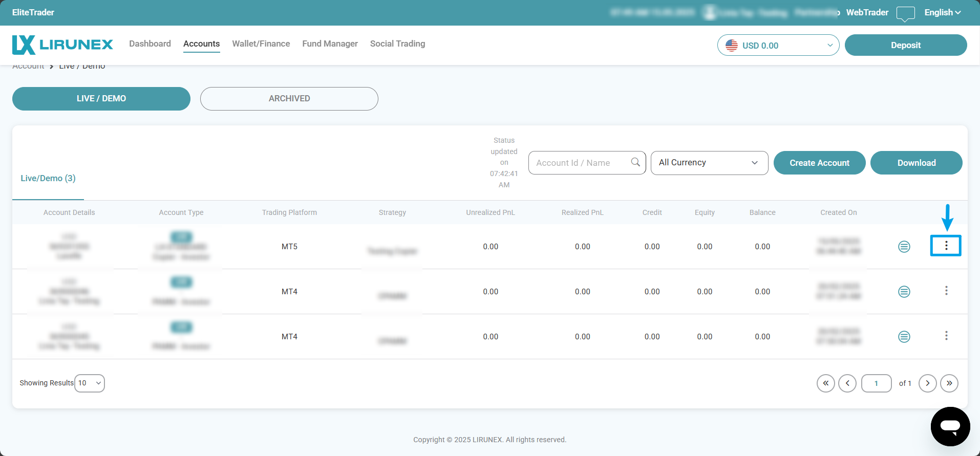This screenshot has height=456, width=980.
Task: Click the LIRUNEX logo
Action: click(x=62, y=45)
